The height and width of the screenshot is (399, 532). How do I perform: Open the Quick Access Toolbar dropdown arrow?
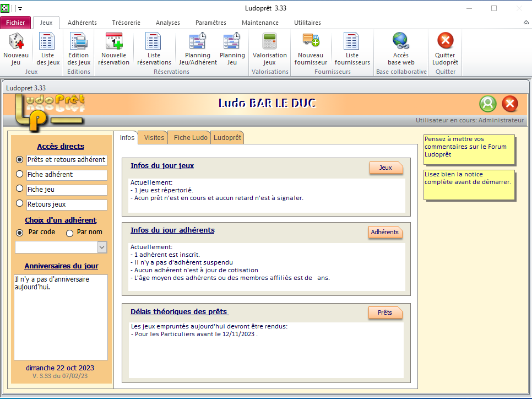20,9
